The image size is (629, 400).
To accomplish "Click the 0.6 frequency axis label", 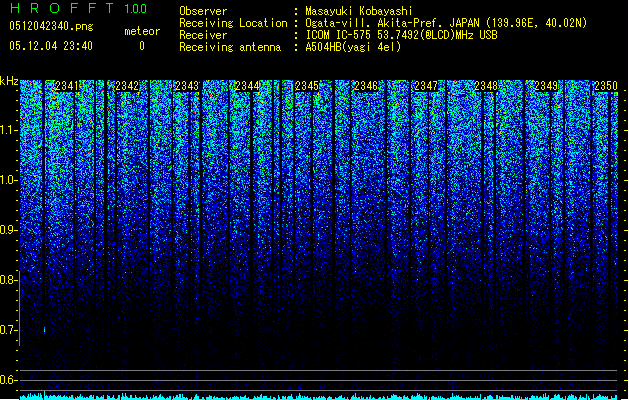I will 8,380.
